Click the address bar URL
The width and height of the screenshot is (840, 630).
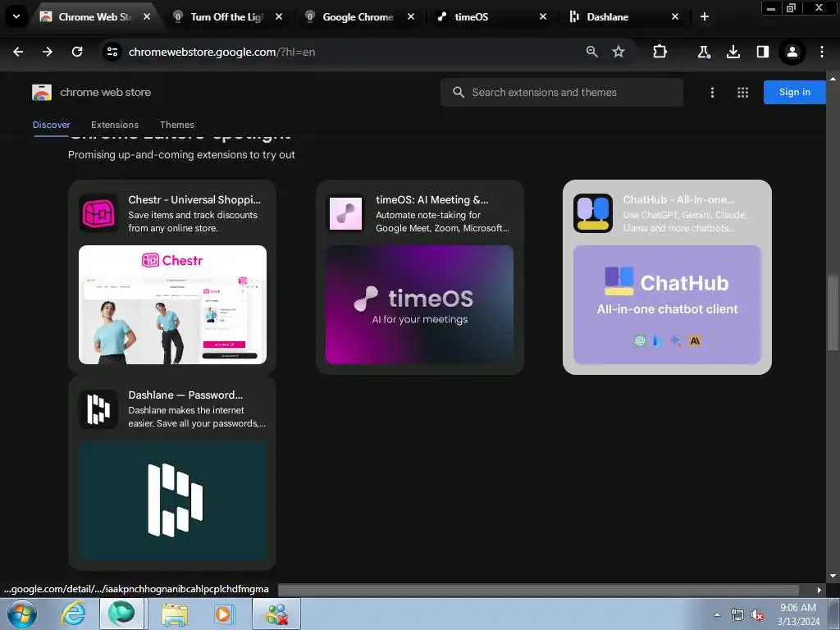tap(221, 52)
